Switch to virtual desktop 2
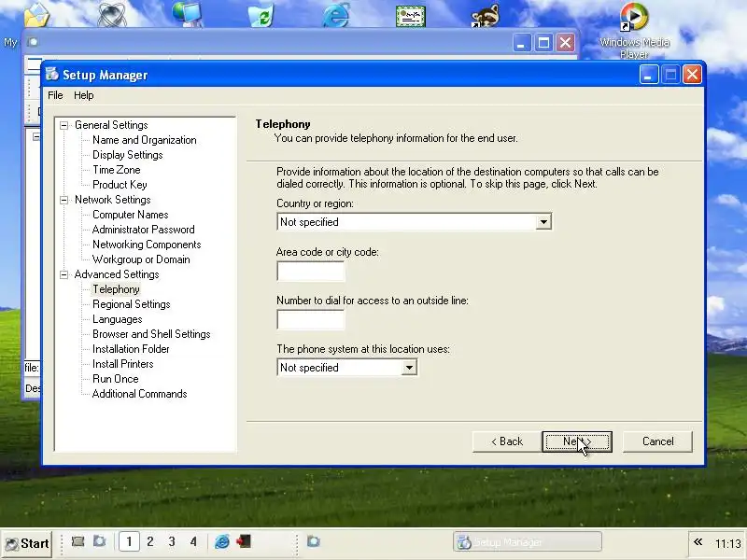Image resolution: width=747 pixels, height=560 pixels. 150,541
